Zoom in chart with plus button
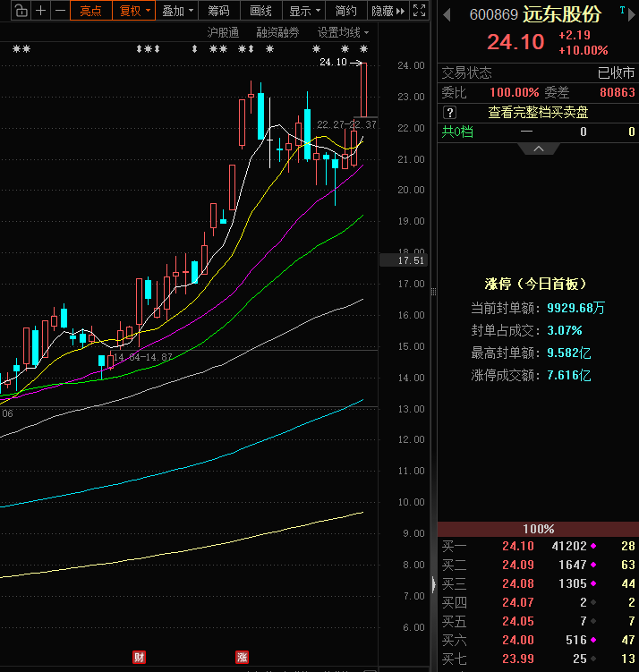 tap(40, 10)
